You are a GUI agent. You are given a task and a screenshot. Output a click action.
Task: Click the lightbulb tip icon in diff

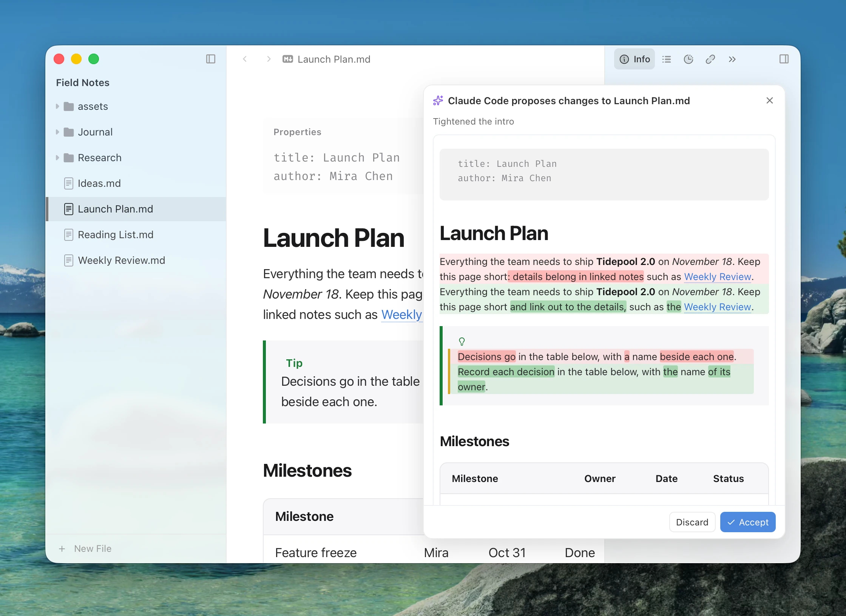[x=462, y=341]
